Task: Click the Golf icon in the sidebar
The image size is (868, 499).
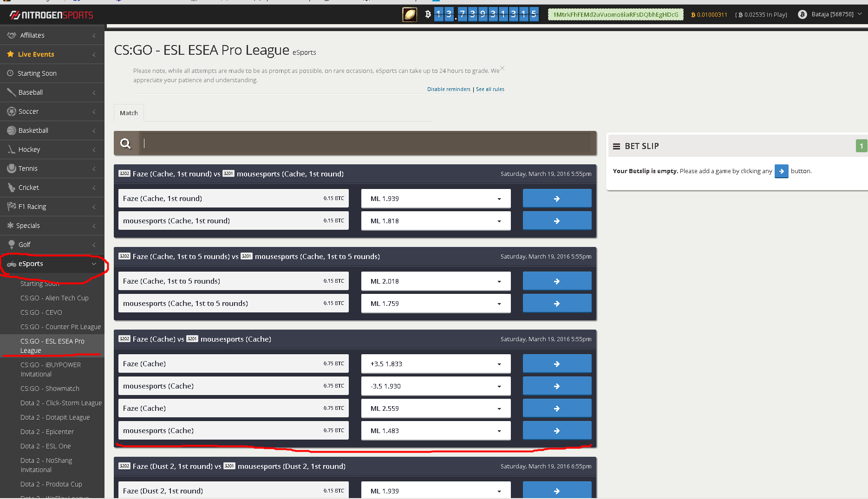Action: 12,245
